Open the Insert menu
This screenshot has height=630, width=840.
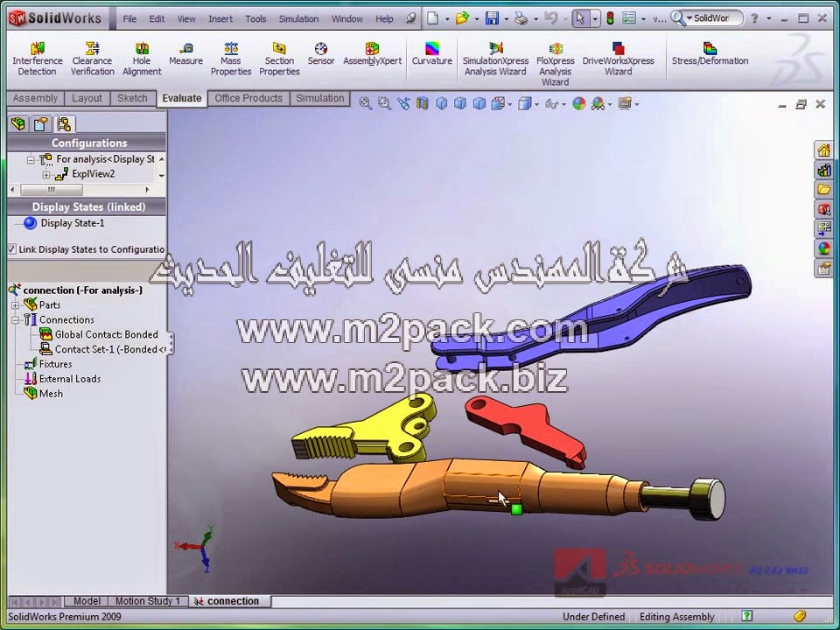pos(220,18)
